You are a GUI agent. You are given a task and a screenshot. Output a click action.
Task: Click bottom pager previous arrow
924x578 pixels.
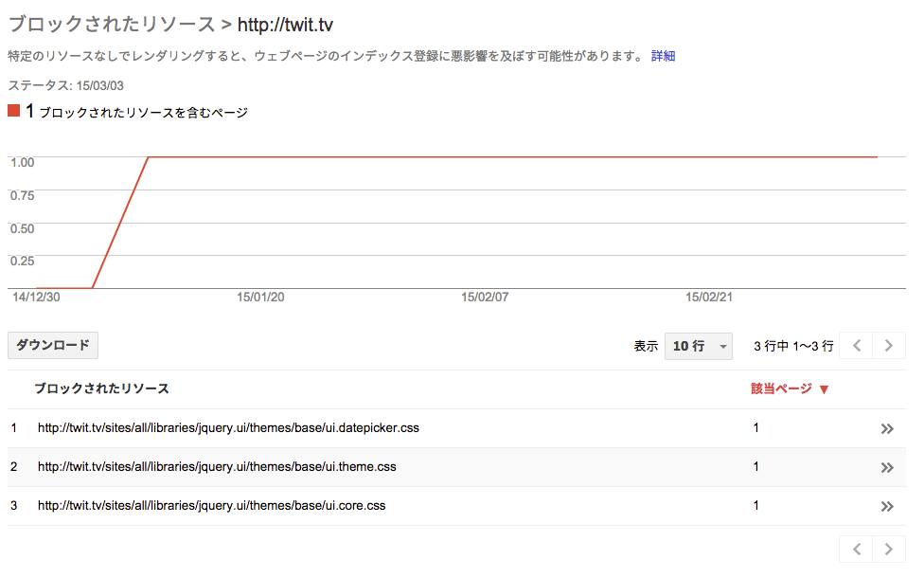(857, 550)
